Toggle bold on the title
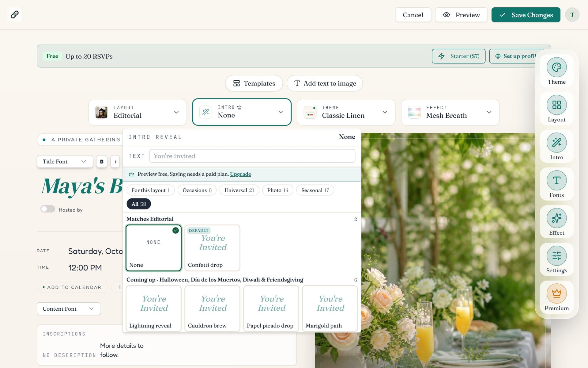This screenshot has height=368, width=588. (x=102, y=162)
